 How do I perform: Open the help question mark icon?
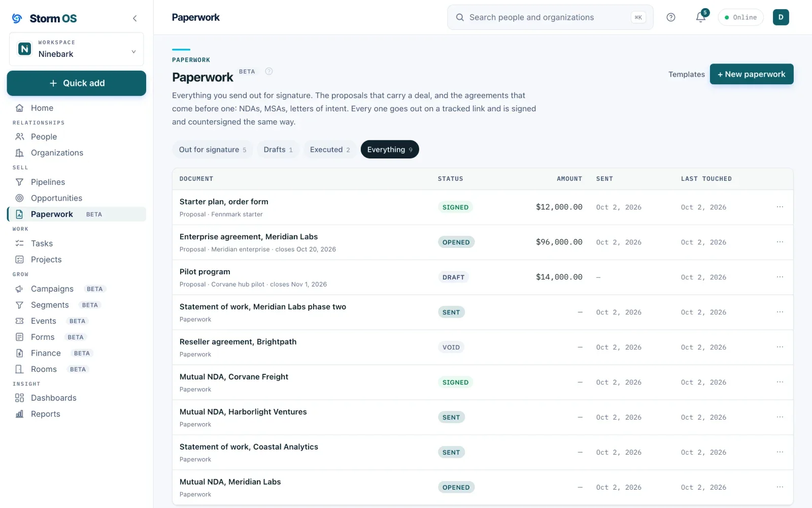tap(671, 17)
